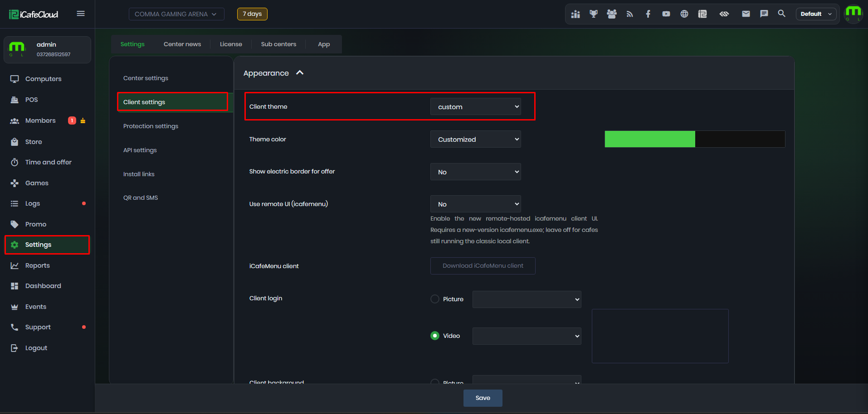Click the double-arrow icon next to the mail icon

pos(724,14)
